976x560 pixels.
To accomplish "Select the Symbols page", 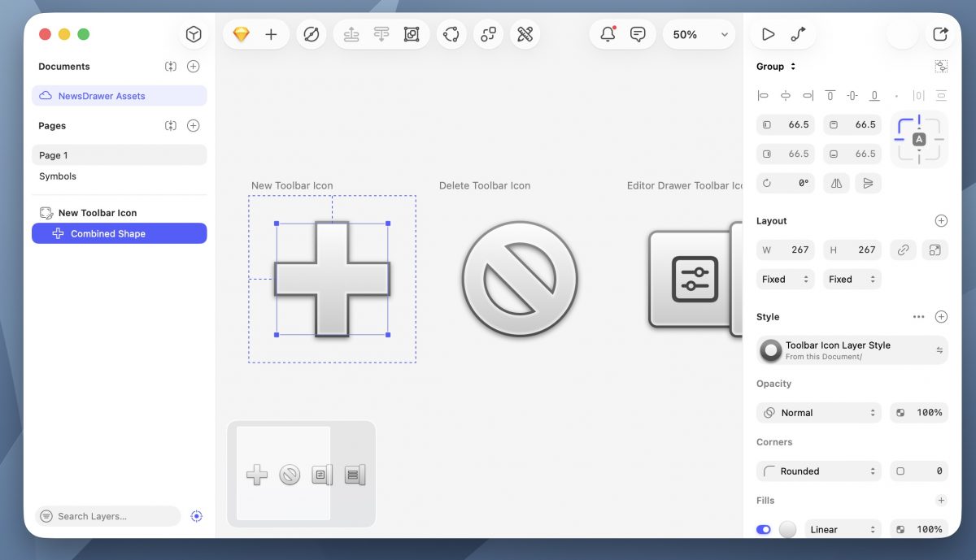I will click(58, 176).
